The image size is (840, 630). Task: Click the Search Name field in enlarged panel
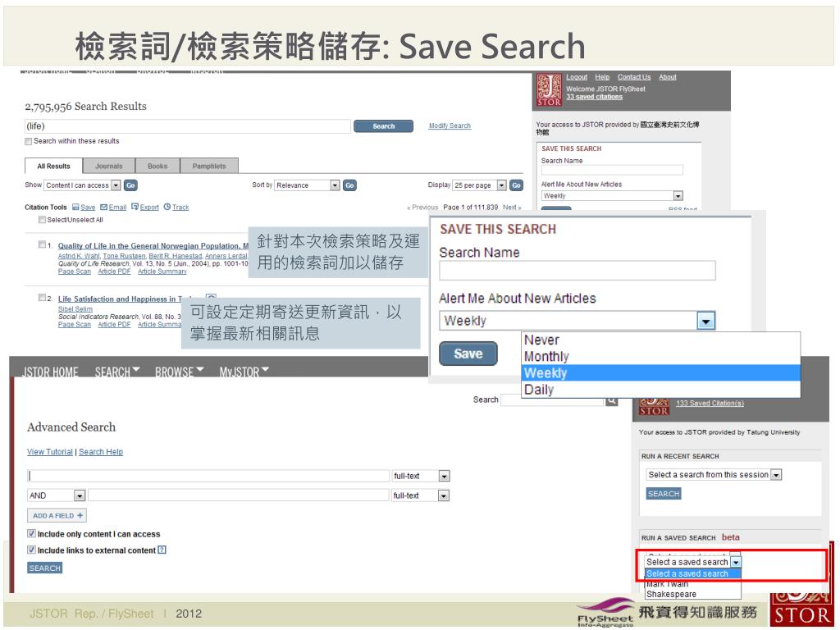point(577,271)
